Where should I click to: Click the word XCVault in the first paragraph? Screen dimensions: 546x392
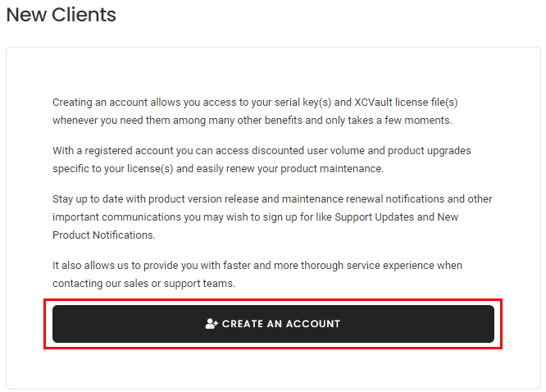(373, 102)
